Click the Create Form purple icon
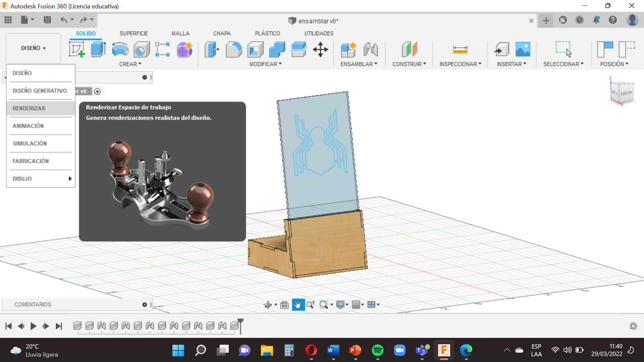The width and height of the screenshot is (644, 362). click(184, 50)
